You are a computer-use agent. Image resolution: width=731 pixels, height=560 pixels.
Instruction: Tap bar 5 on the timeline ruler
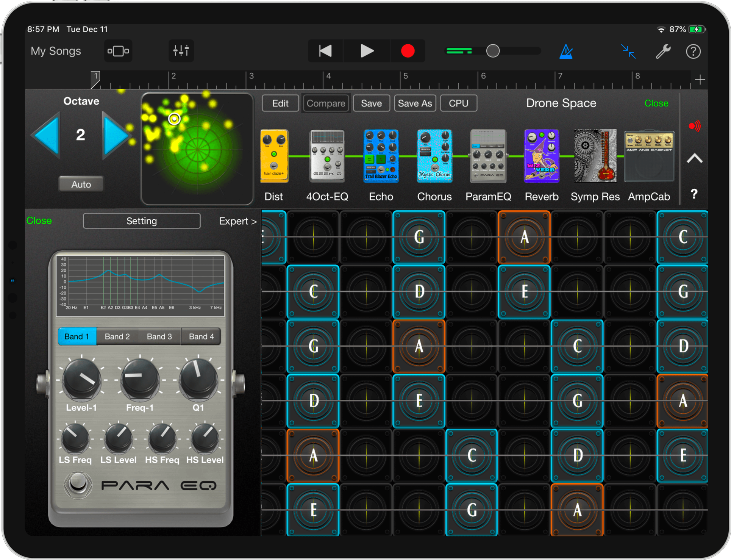pos(405,76)
